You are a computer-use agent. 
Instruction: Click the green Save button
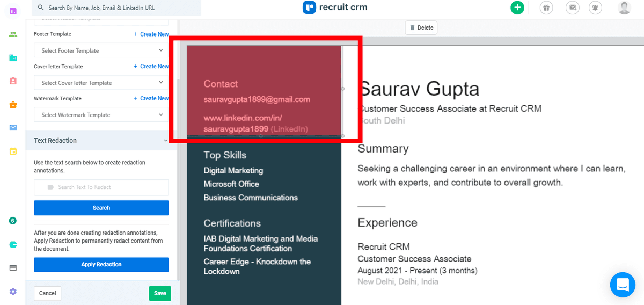pos(160,293)
